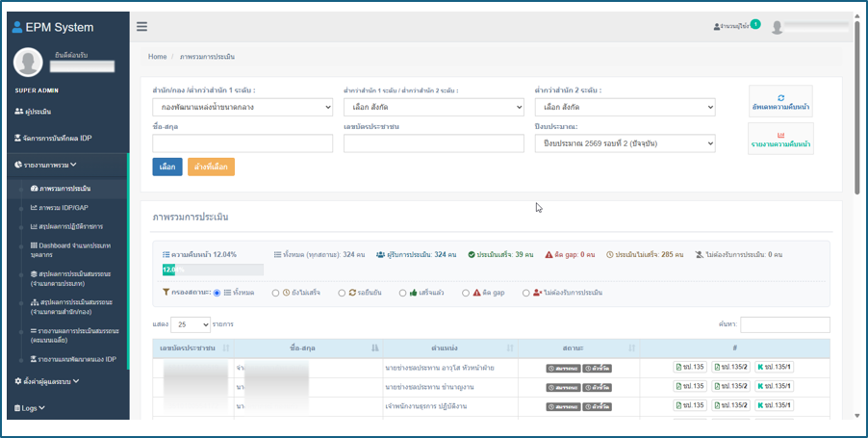The width and height of the screenshot is (868, 438).
Task: Open สรุปผลการประเมินสมรรถนะ (จำแนกตามประเภท)
Action: [72, 278]
